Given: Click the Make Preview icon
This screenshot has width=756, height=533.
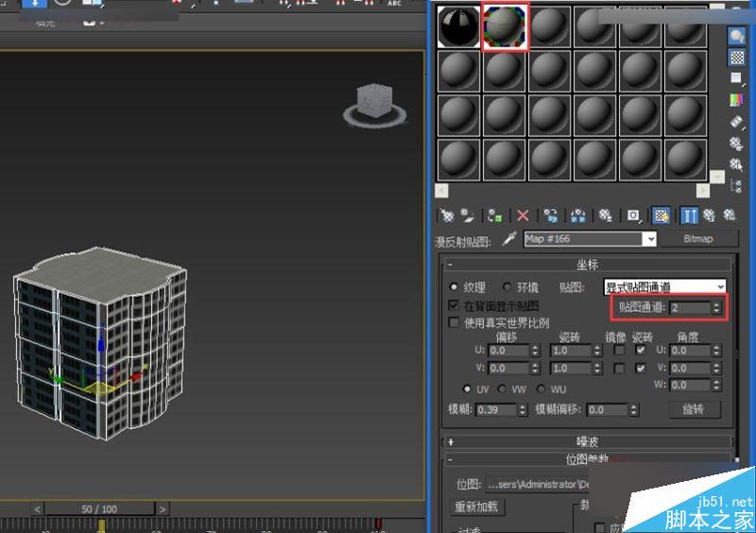Looking at the screenshot, I should coord(737,122).
